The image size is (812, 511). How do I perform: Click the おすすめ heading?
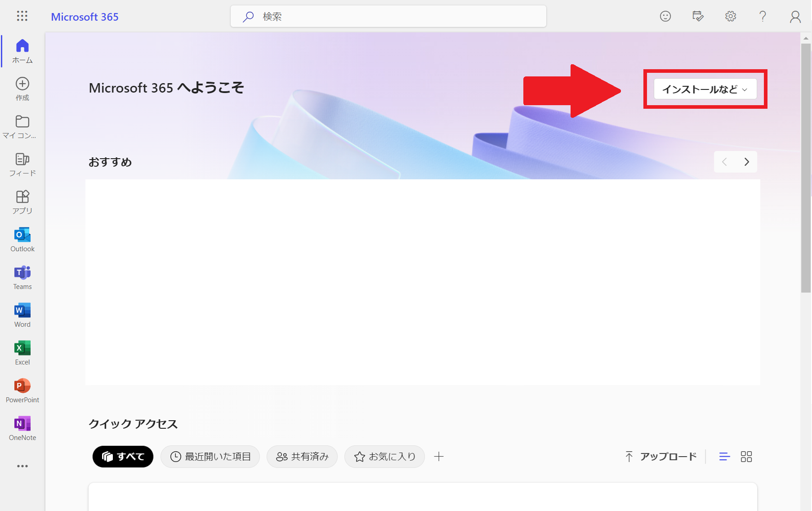pyautogui.click(x=110, y=162)
